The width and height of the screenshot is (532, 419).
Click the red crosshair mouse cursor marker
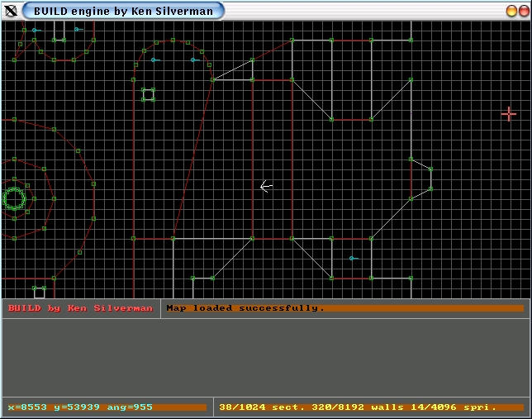click(509, 114)
